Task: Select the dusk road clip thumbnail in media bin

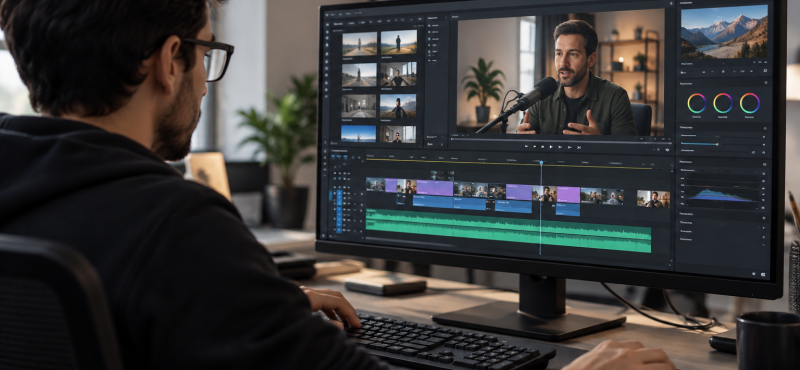Action: point(360,43)
